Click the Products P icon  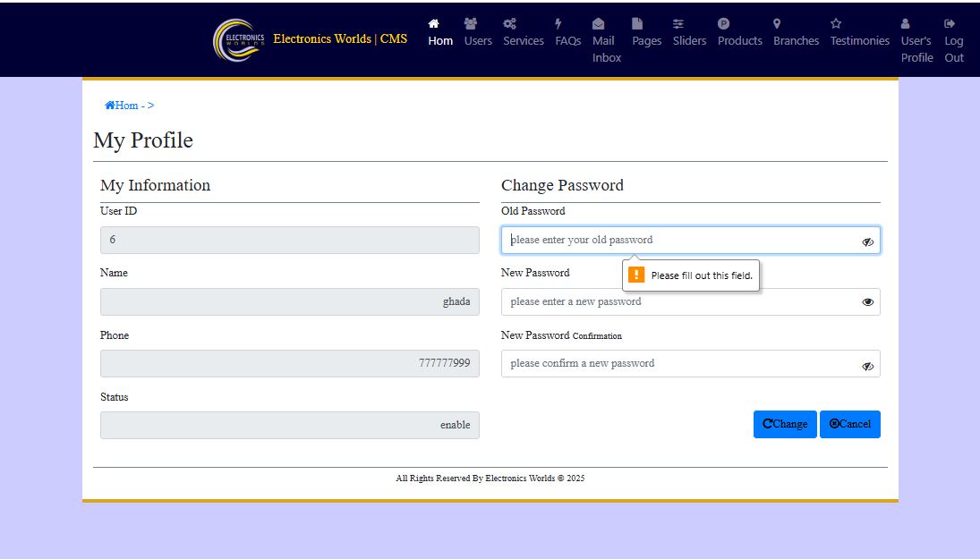coord(723,24)
